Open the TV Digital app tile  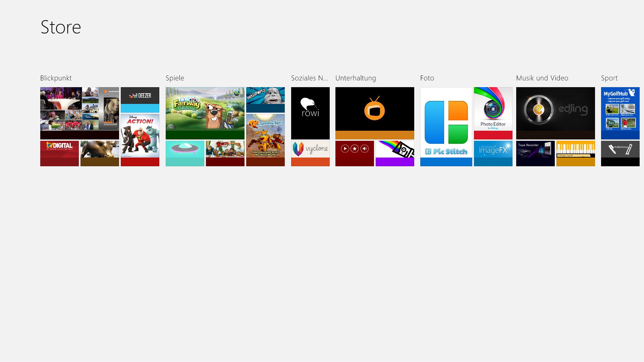pos(59,153)
